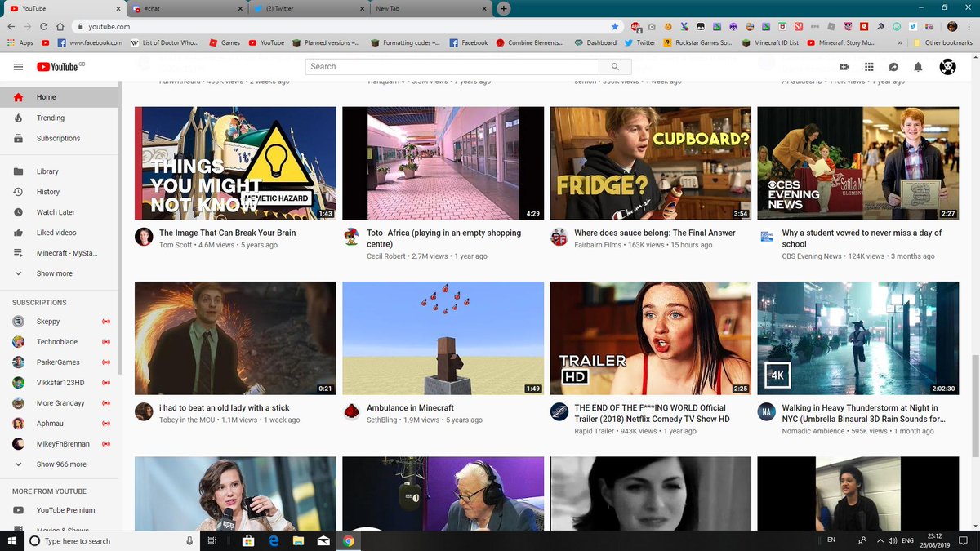Switch to the #chat tab
The width and height of the screenshot is (980, 551).
[188, 8]
